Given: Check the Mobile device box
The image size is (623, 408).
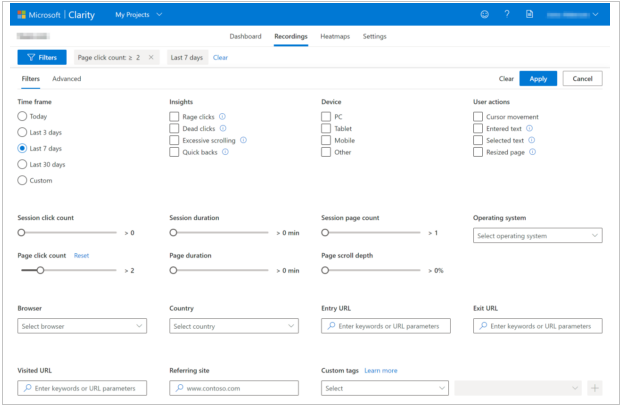Looking at the screenshot, I should (x=326, y=140).
